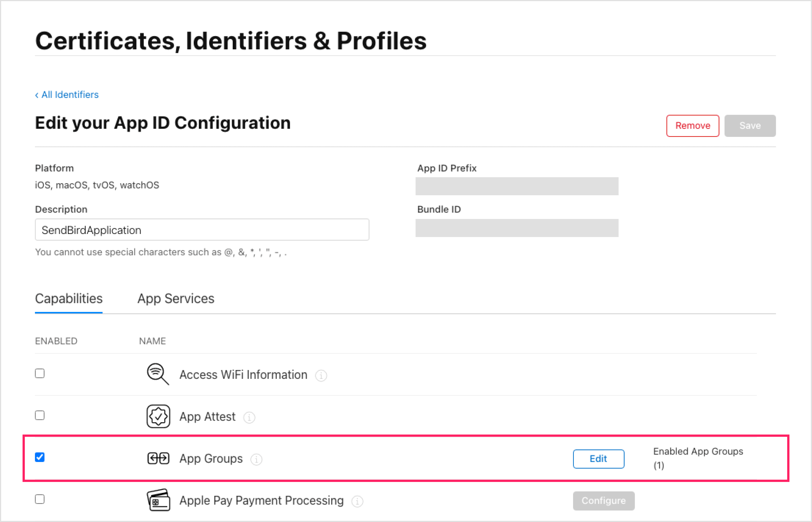Click the Access WiFi Information magnifier icon
Viewport: 812px width, 522px height.
[x=158, y=374]
